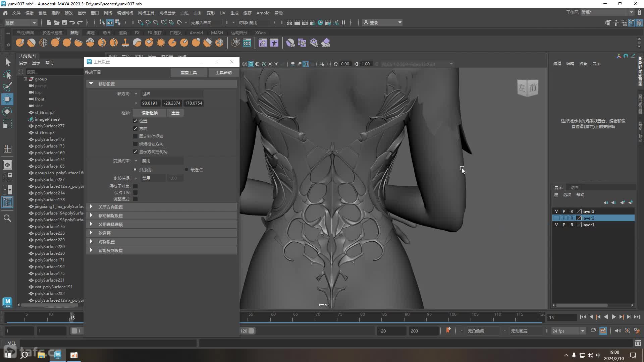Select the Flatten sculpt brush on shelf

pyautogui.click(x=78, y=43)
